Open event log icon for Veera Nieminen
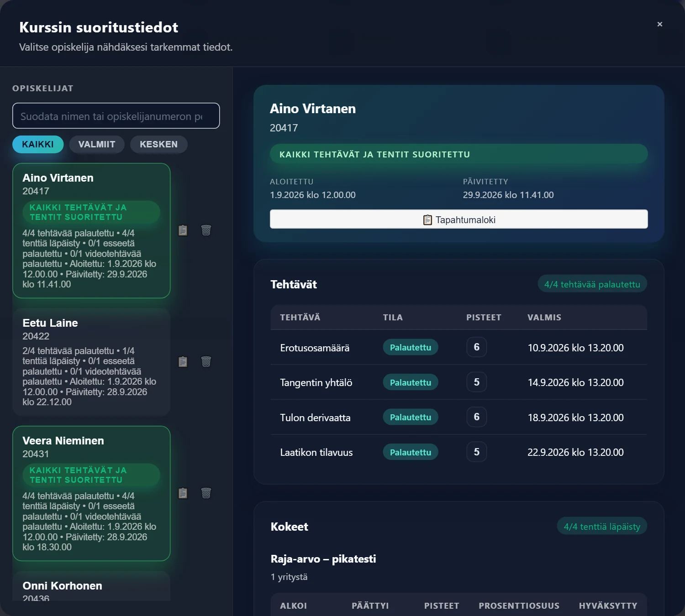 tap(183, 493)
